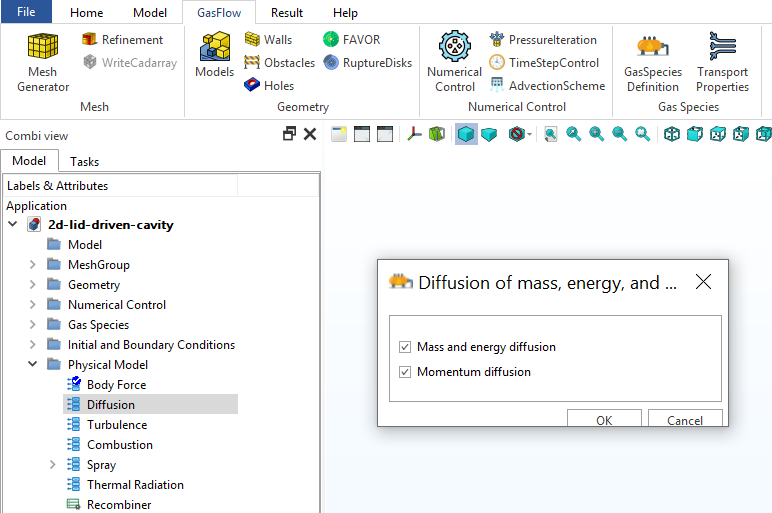Cancel the Diffusion dialog
This screenshot has width=772, height=513.
(684, 420)
